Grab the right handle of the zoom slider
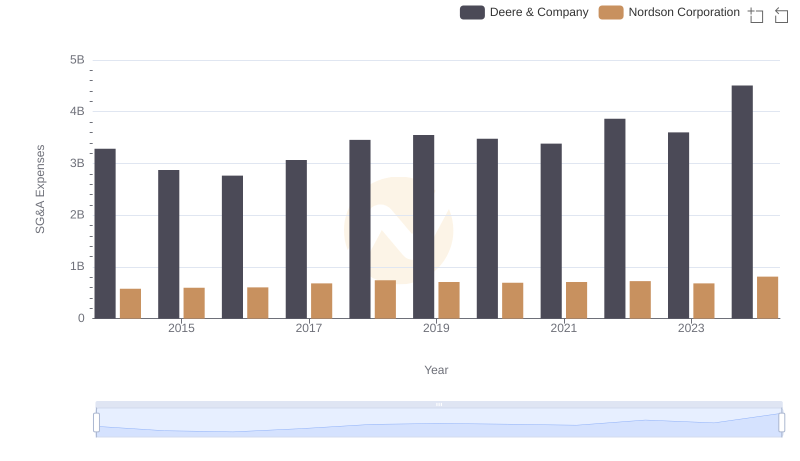Screen dimensions: 800x461 [x=781, y=423]
